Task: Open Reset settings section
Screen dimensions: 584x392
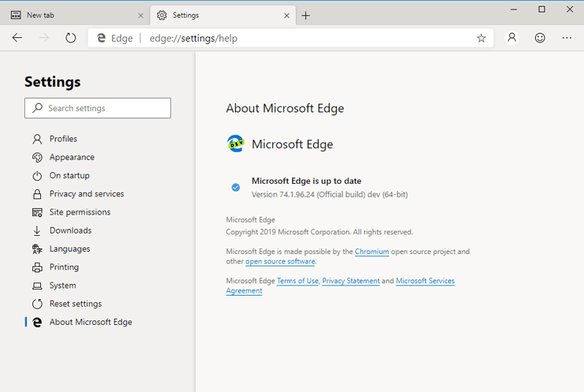Action: click(x=75, y=304)
